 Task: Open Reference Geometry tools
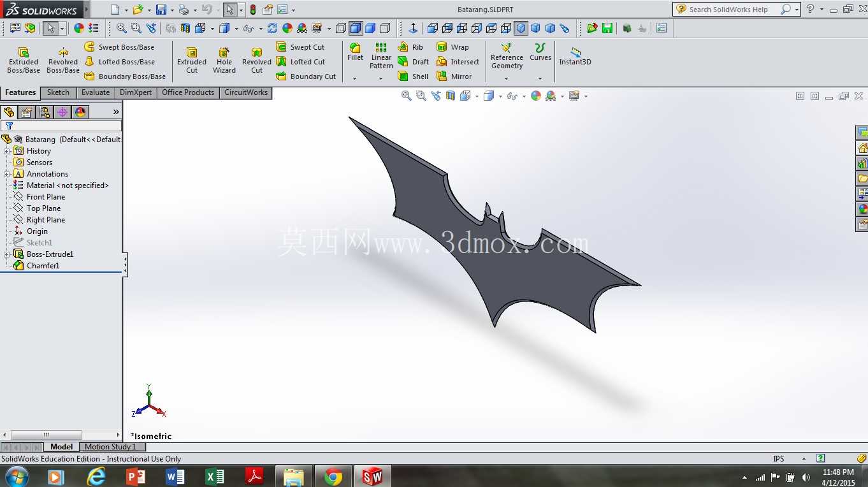coord(507,56)
